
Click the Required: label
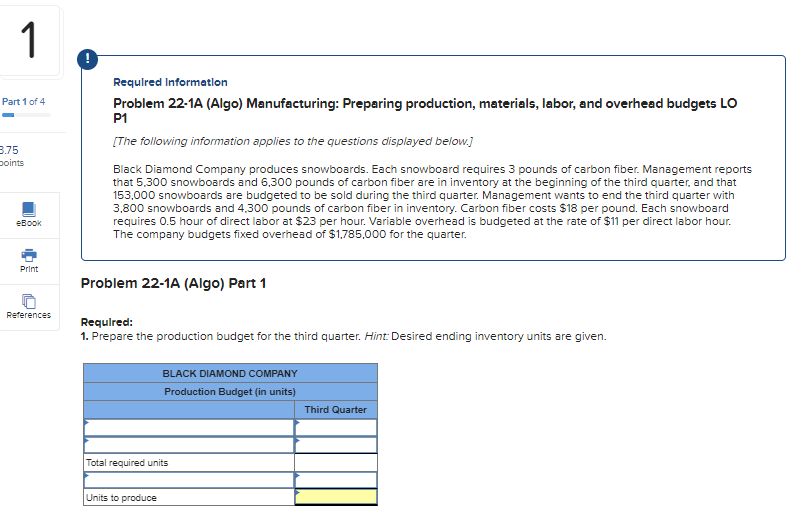click(x=107, y=322)
